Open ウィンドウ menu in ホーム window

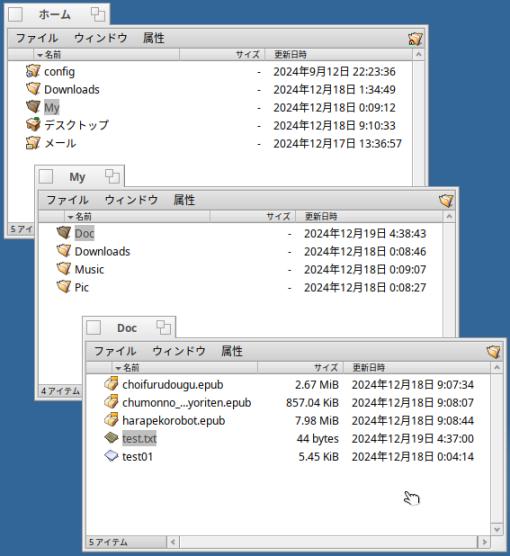pos(101,38)
